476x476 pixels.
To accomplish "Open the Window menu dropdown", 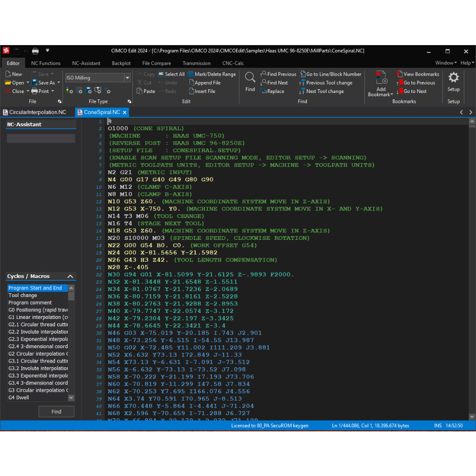I will click(x=446, y=63).
